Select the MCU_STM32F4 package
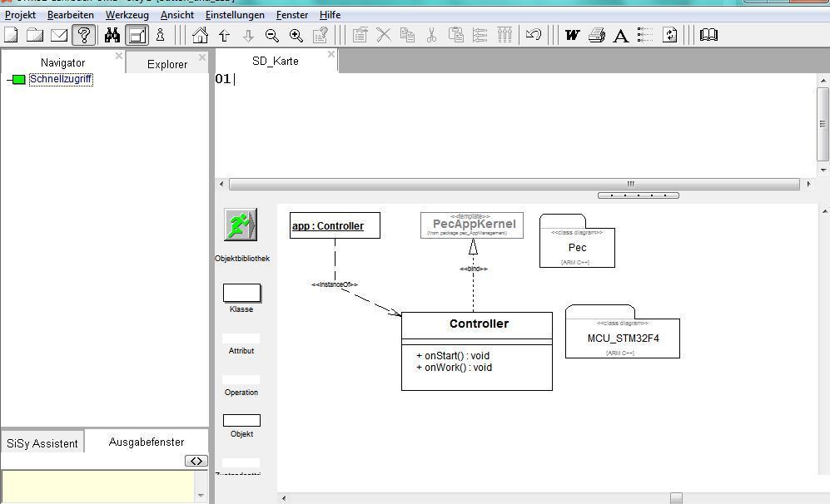Image resolution: width=830 pixels, height=504 pixels. (623, 332)
